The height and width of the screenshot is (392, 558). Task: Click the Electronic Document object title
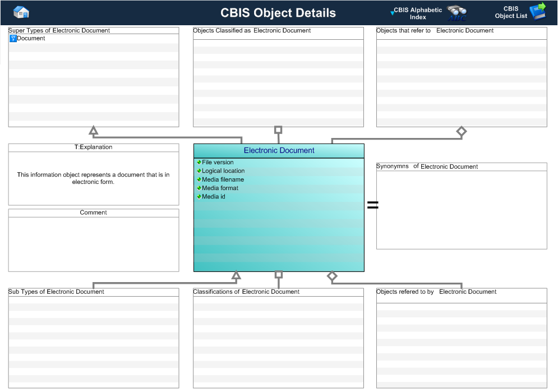(x=279, y=150)
